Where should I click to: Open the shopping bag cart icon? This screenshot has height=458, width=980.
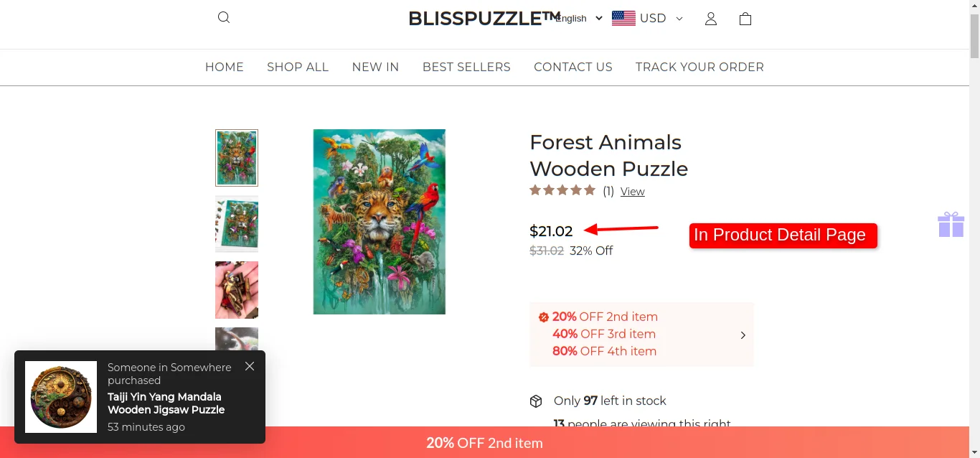[x=745, y=19]
